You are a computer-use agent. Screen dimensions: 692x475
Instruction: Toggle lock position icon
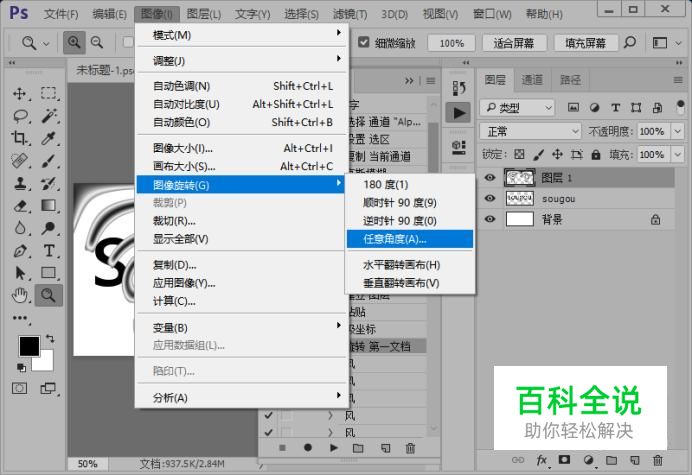(557, 154)
